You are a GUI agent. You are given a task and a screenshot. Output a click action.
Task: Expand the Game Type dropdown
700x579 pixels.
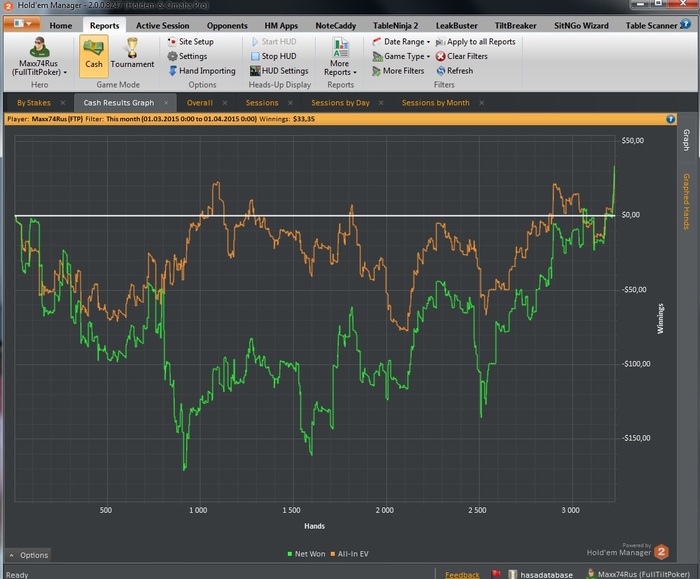405,57
